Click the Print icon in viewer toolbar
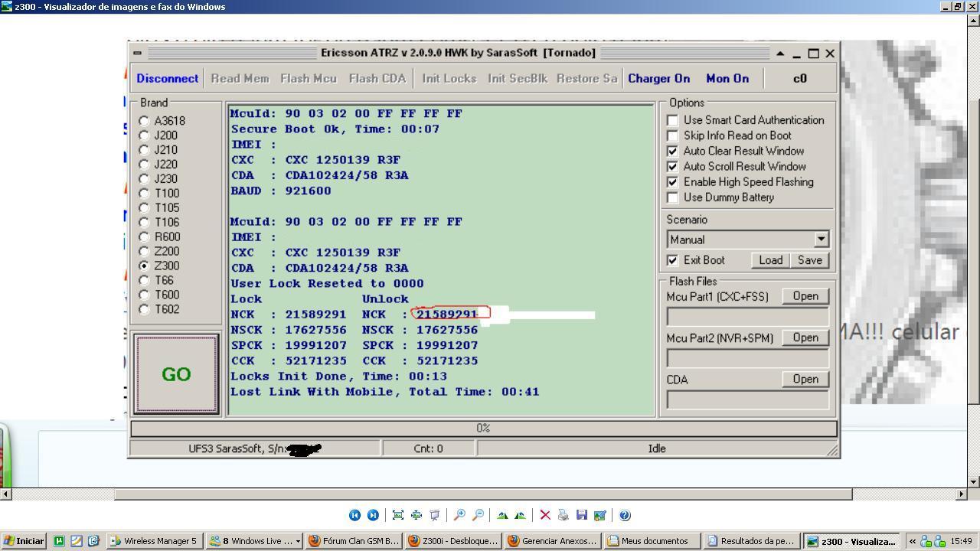Screen dimensions: 980x551 coord(563,515)
